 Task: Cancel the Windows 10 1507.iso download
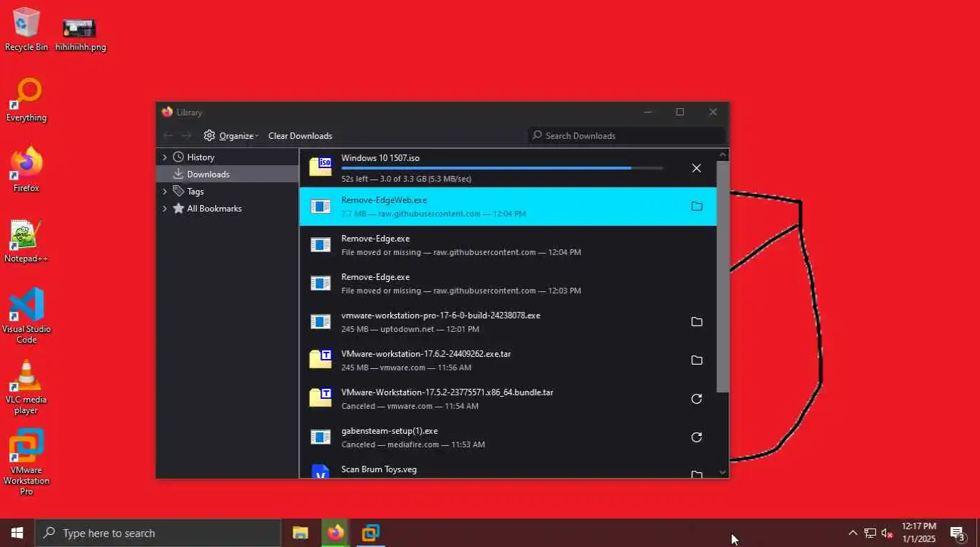(697, 168)
